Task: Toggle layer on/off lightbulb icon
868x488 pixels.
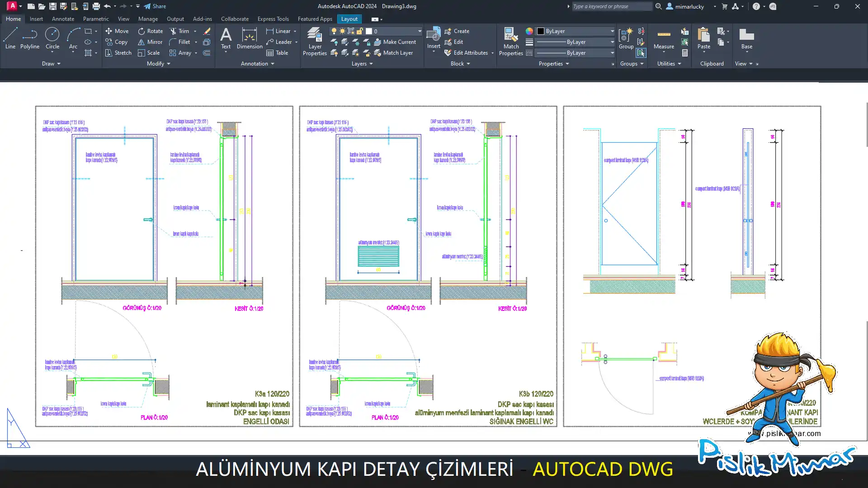Action: click(334, 31)
